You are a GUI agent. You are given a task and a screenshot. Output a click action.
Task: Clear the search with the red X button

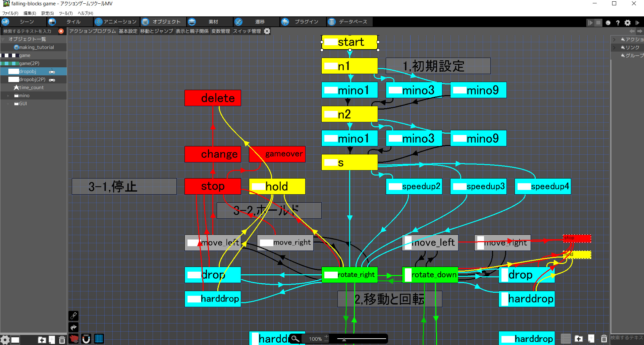pos(61,31)
